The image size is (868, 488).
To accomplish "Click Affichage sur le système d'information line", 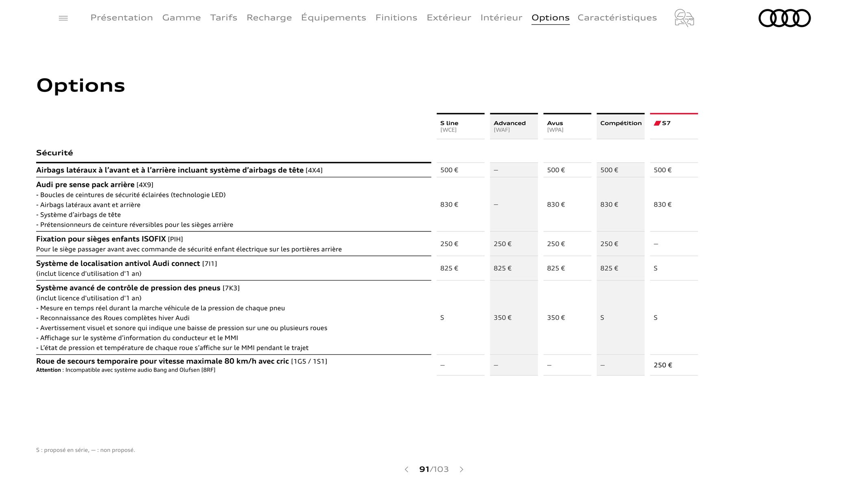I will pyautogui.click(x=137, y=338).
